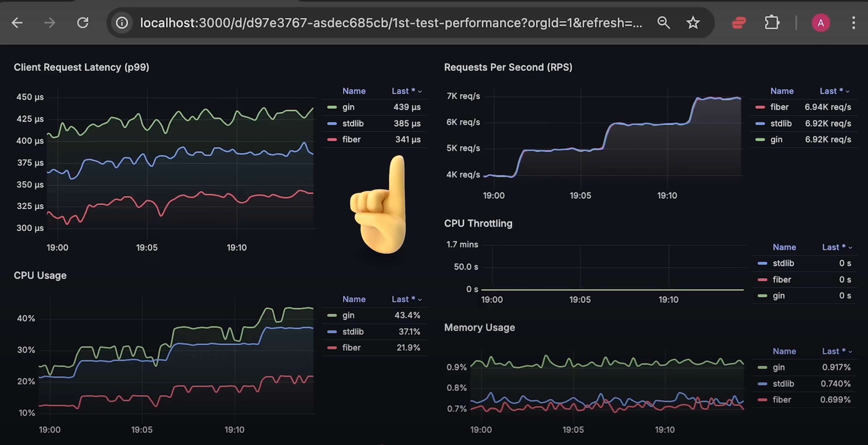Image resolution: width=868 pixels, height=445 pixels.
Task: Click the Memory Usage panel title
Action: pyautogui.click(x=479, y=328)
